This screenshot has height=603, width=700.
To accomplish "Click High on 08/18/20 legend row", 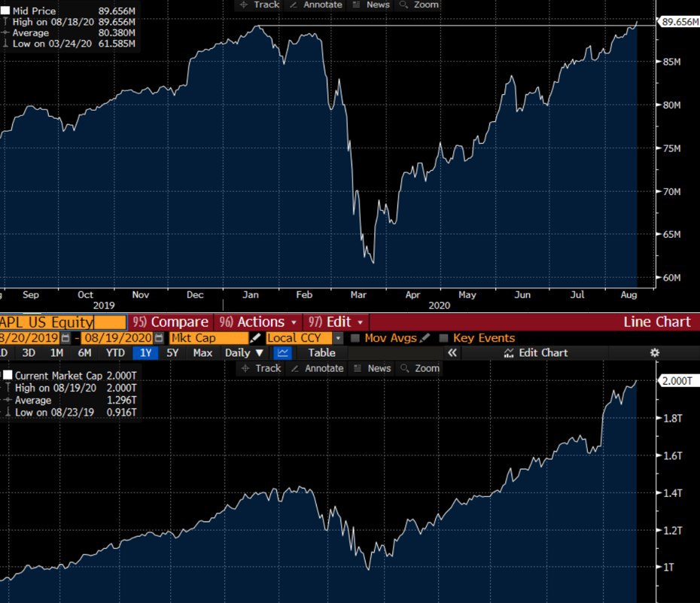I will (68, 21).
